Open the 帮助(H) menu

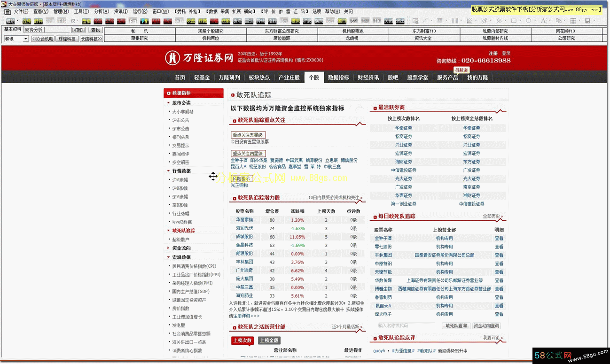pyautogui.click(x=333, y=11)
